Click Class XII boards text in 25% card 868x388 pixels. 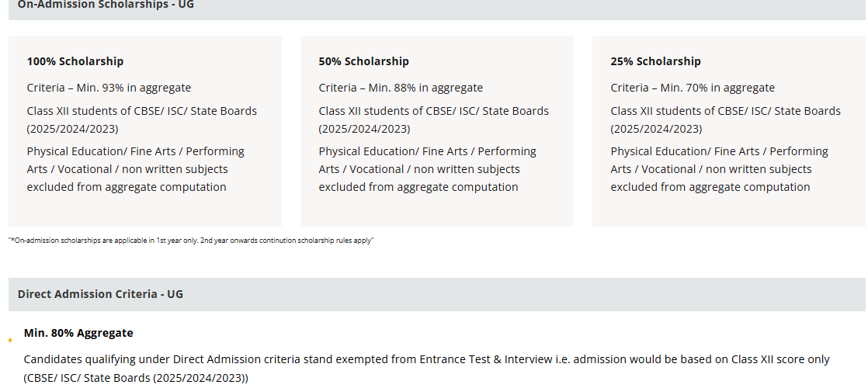pyautogui.click(x=725, y=111)
